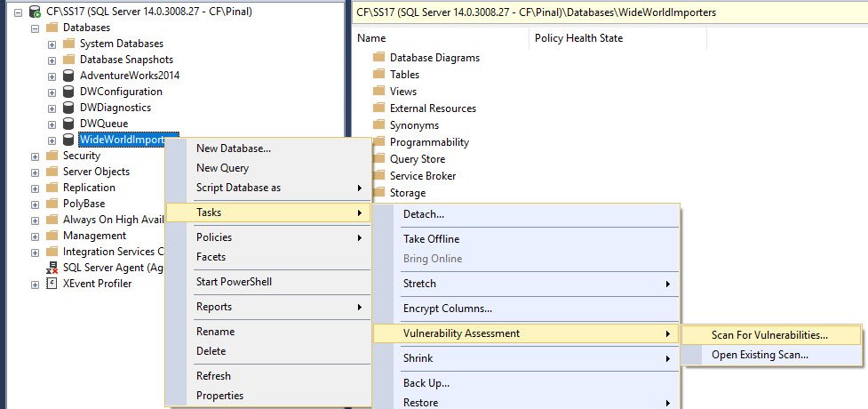The image size is (868, 409).
Task: Click the PolyBase folder icon
Action: tap(52, 204)
